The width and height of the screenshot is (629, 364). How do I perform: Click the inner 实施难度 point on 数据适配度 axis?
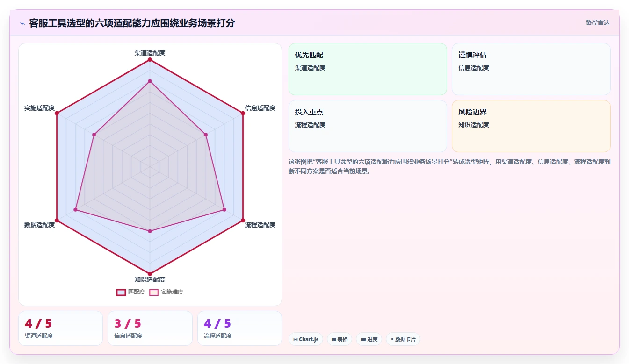tap(75, 210)
